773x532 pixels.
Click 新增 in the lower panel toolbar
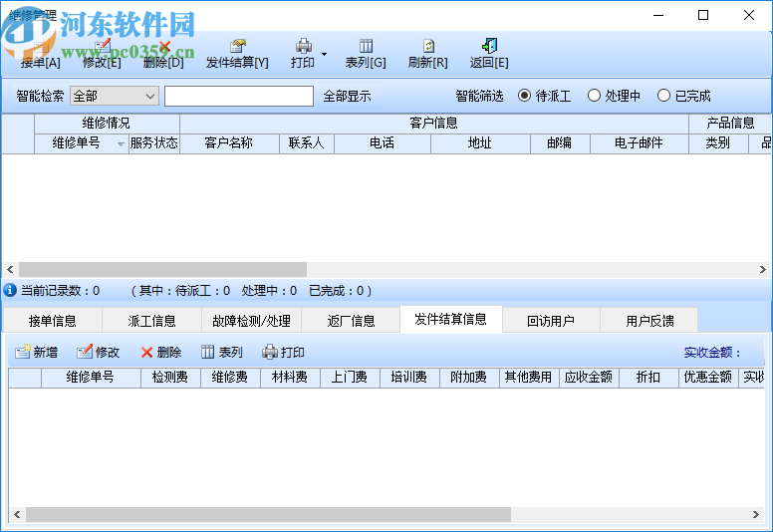pos(36,352)
